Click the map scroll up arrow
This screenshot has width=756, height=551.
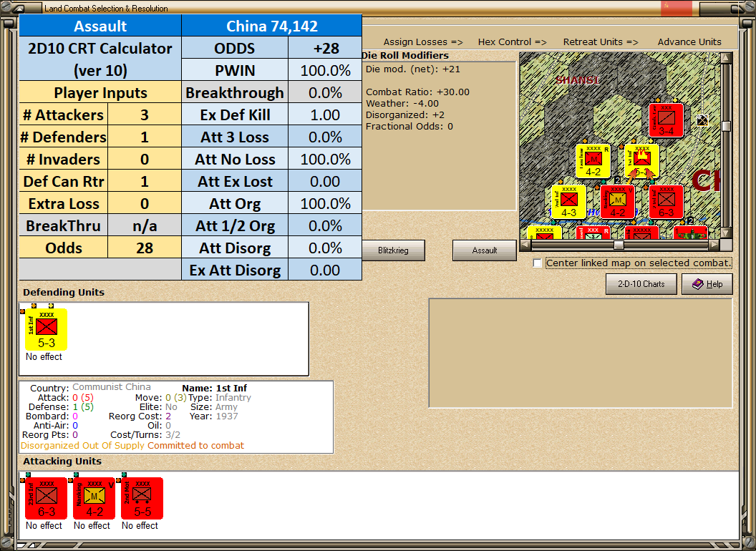(x=726, y=58)
